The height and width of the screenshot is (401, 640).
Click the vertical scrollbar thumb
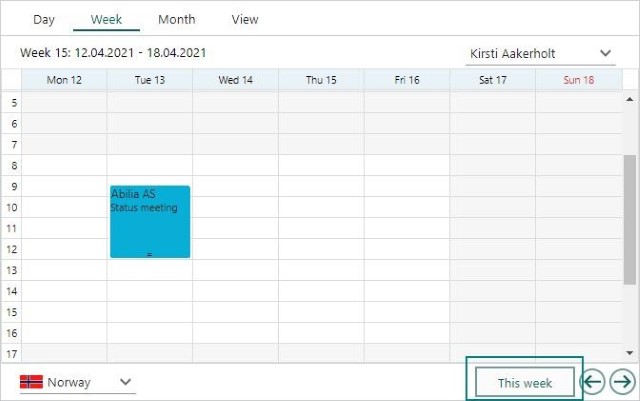click(629, 220)
